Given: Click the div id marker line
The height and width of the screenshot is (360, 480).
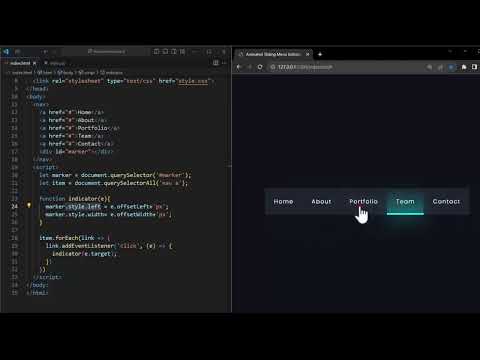Looking at the screenshot, I should (x=76, y=152).
